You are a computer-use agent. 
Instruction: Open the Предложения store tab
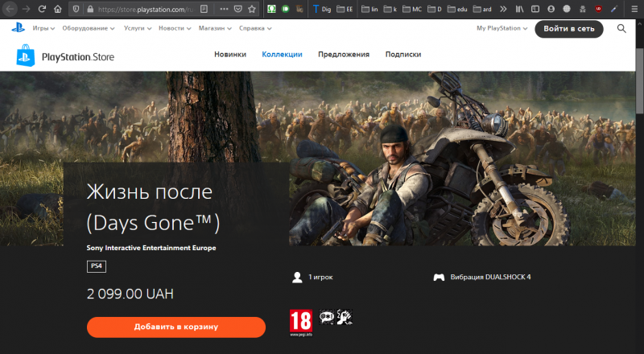pyautogui.click(x=343, y=55)
